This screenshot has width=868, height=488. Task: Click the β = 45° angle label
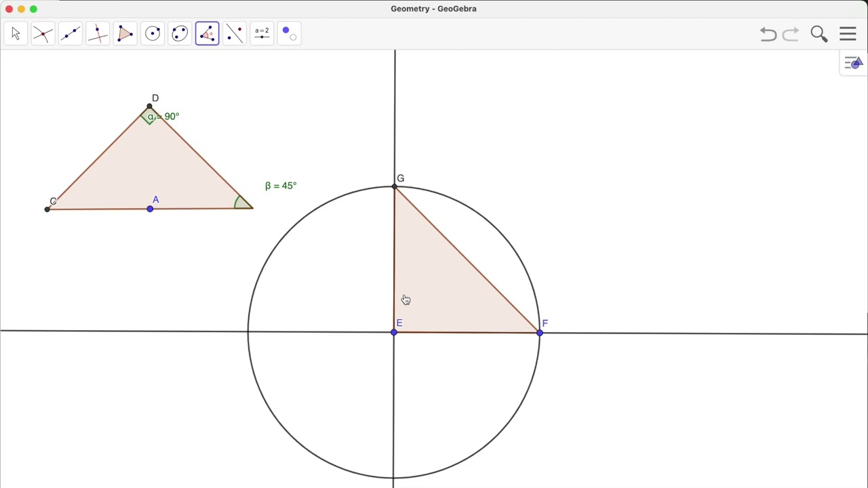(281, 186)
